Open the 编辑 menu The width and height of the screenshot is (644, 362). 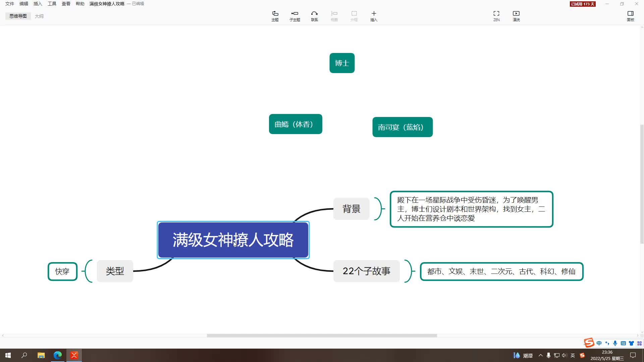point(24,4)
